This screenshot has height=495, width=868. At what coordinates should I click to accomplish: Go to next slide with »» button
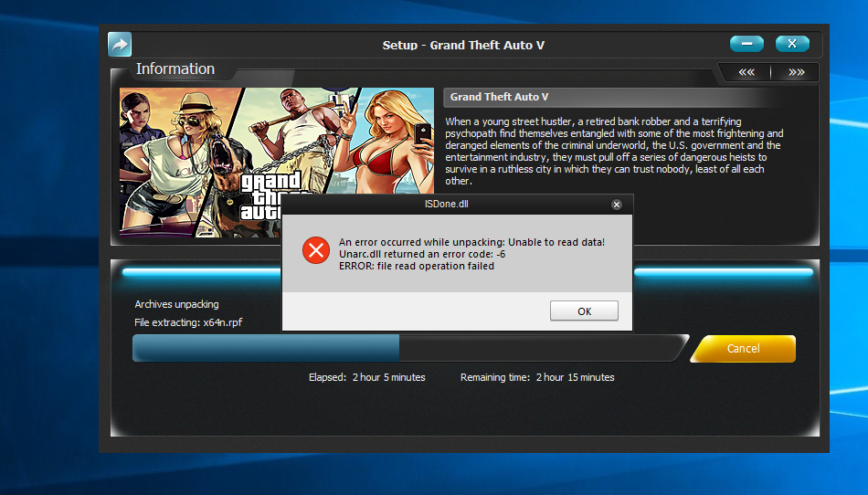[x=796, y=72]
